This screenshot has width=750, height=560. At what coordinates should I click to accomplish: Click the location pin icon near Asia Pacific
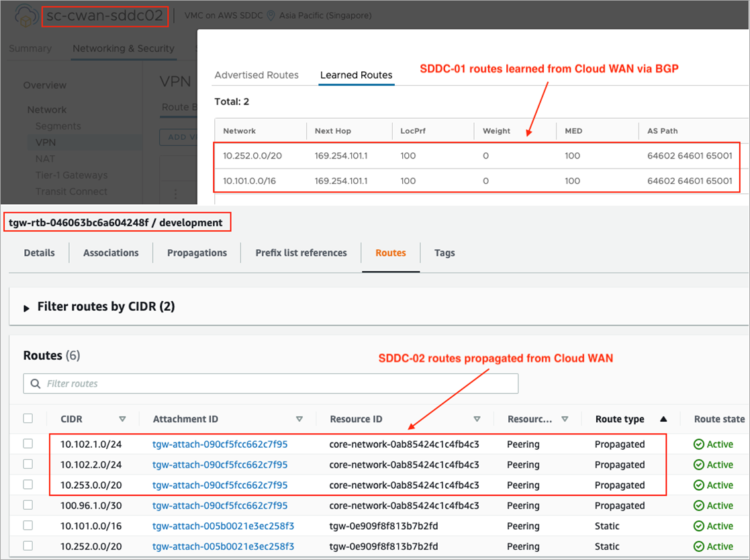269,15
